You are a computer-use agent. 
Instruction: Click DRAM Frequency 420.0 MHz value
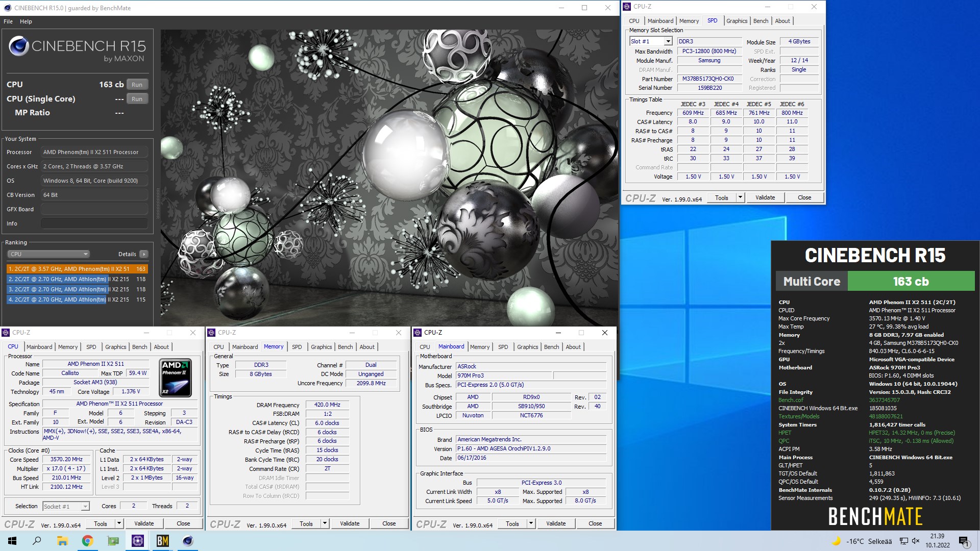tap(327, 405)
